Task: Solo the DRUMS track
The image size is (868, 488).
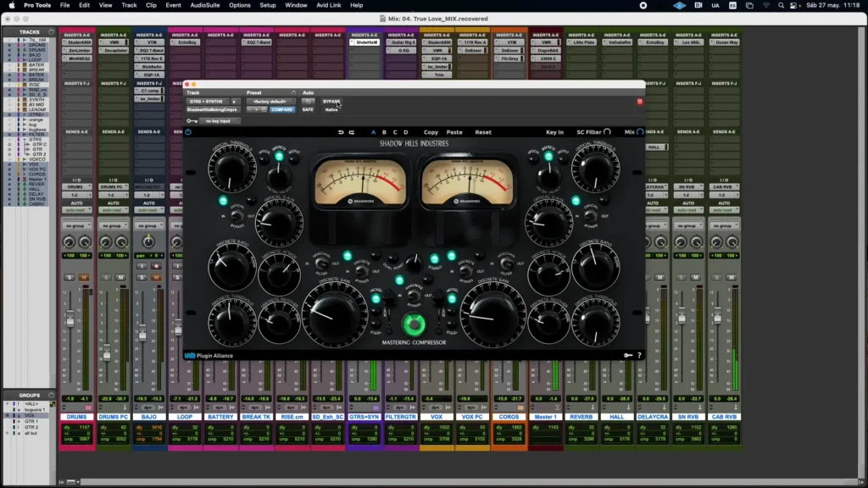Action: point(70,277)
